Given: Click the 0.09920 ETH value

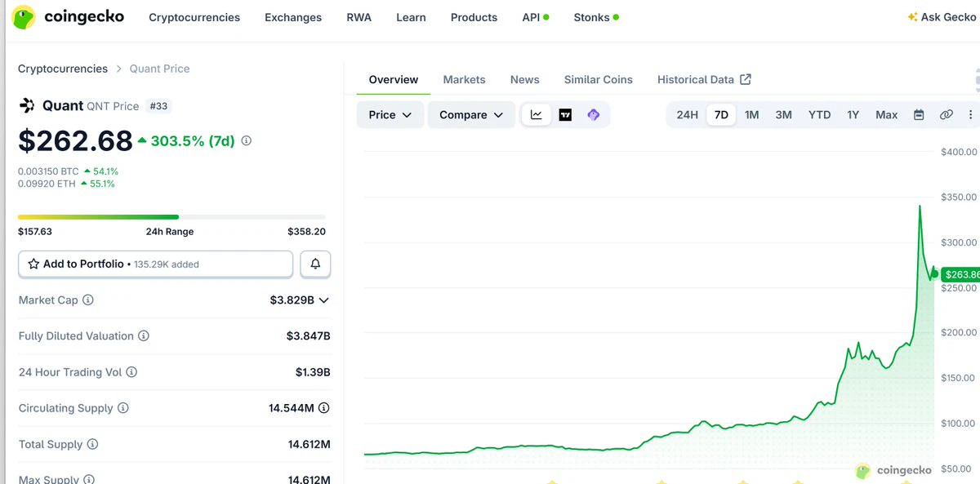Looking at the screenshot, I should click(x=47, y=184).
